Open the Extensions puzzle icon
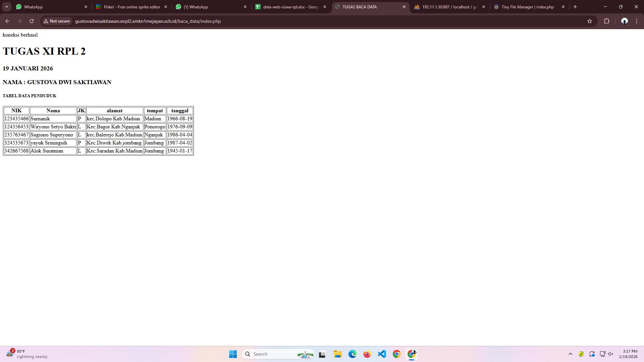This screenshot has width=644, height=362. click(606, 21)
